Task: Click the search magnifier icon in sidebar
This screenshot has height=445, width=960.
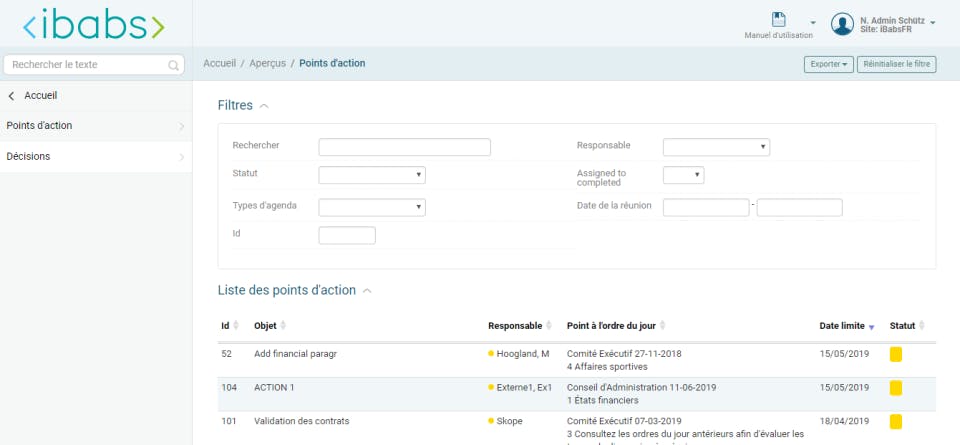Action: coord(174,66)
